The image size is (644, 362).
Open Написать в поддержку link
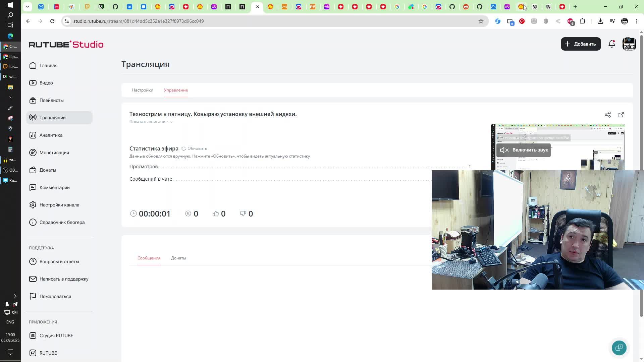pyautogui.click(x=64, y=279)
